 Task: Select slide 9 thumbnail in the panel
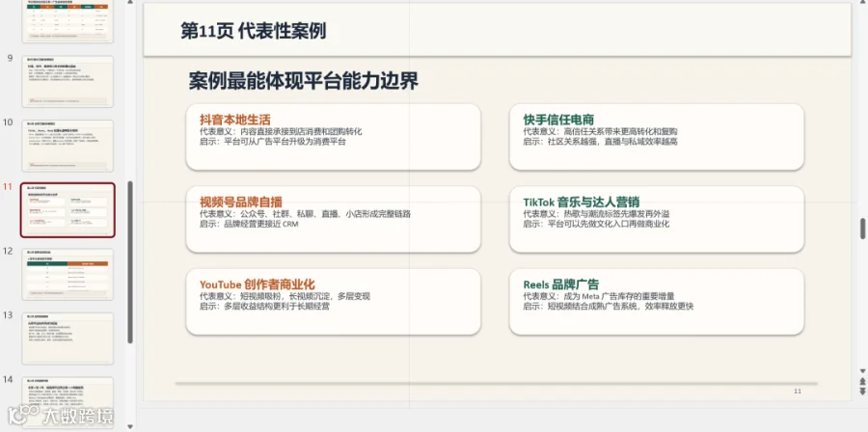pos(68,81)
